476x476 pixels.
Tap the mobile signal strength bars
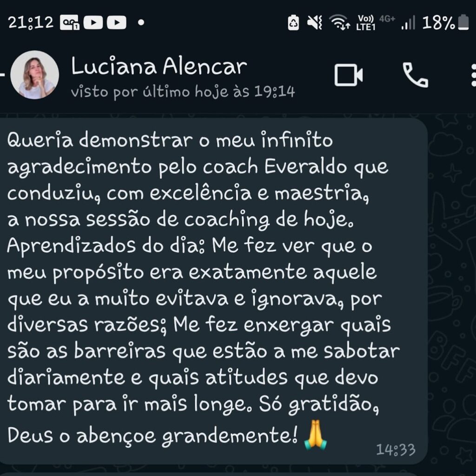coord(408,23)
